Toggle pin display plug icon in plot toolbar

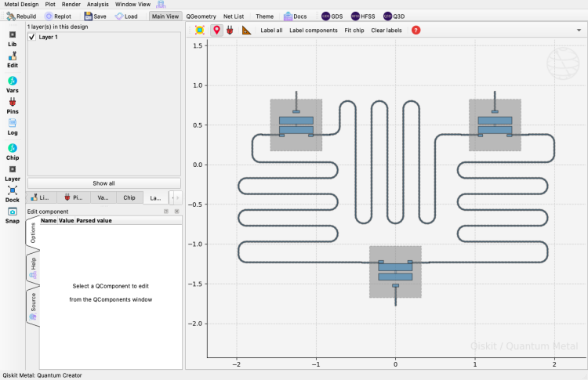[x=230, y=31]
